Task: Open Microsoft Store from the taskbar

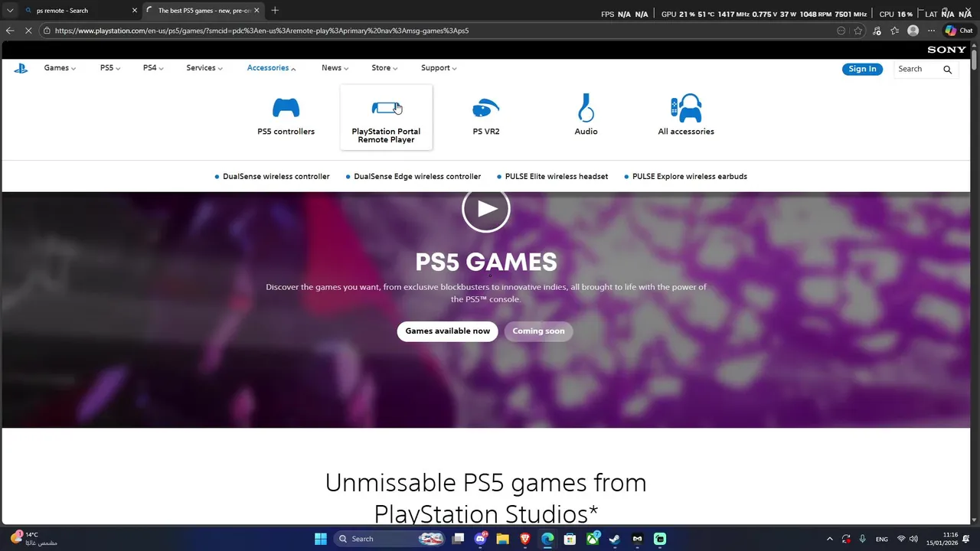Action: point(570,539)
